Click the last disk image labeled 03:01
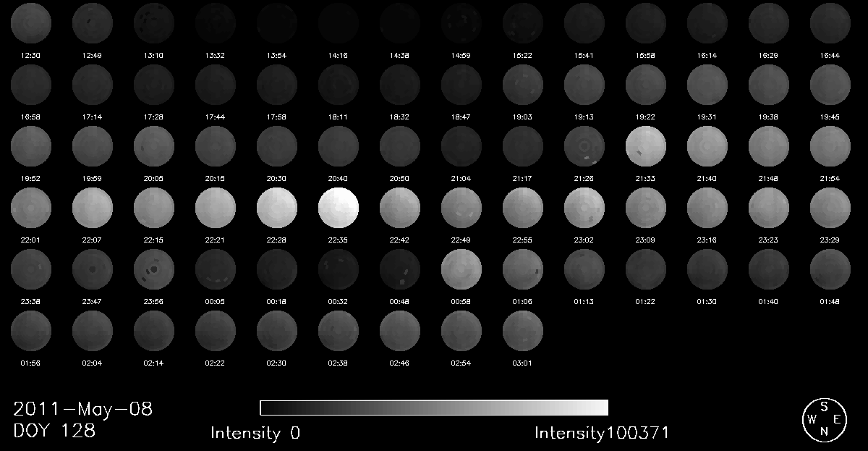868x451 pixels. [x=523, y=331]
